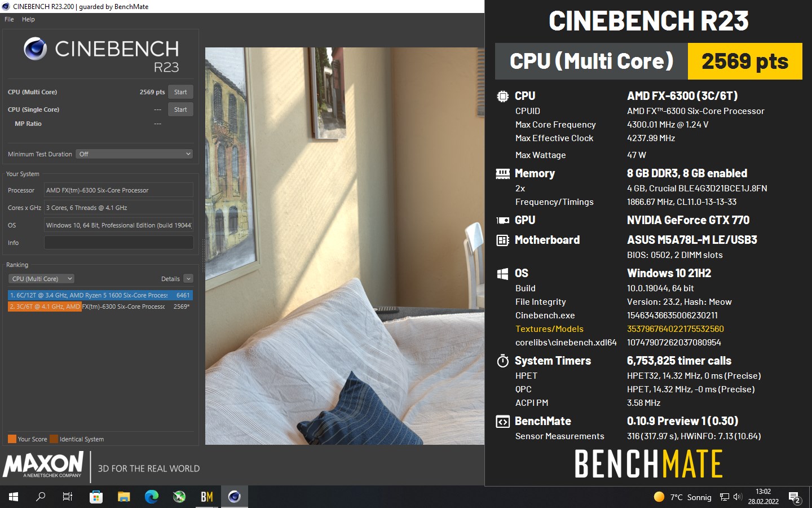Screen dimensions: 812x508
Task: Open the Help menu
Action: click(x=28, y=19)
